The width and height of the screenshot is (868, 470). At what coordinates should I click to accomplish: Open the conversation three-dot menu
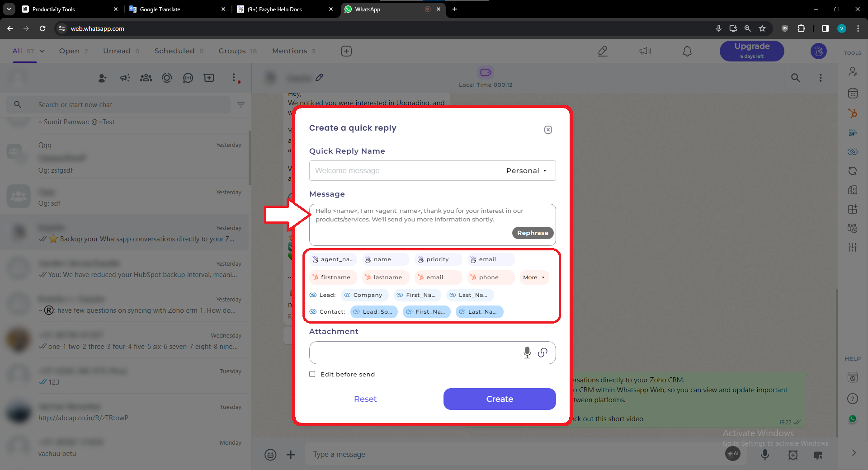(x=821, y=78)
